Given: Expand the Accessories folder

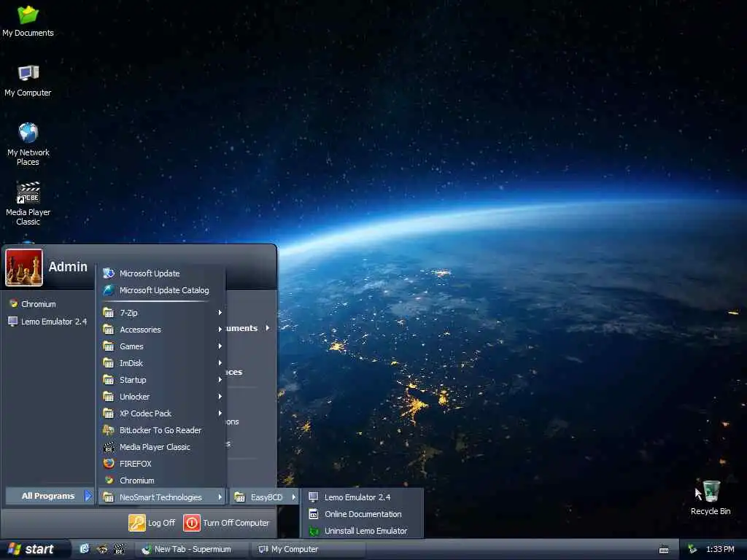Looking at the screenshot, I should pos(162,330).
